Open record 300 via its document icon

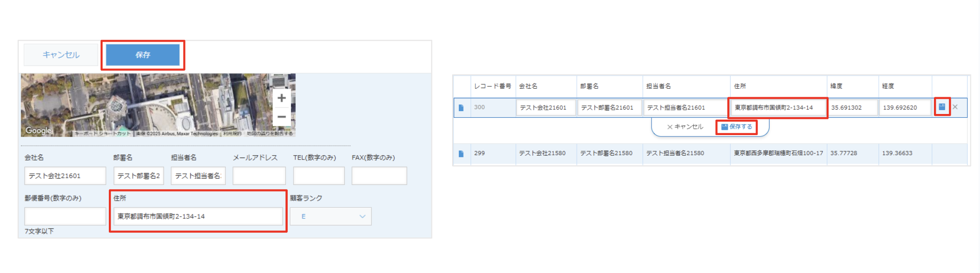point(461,108)
